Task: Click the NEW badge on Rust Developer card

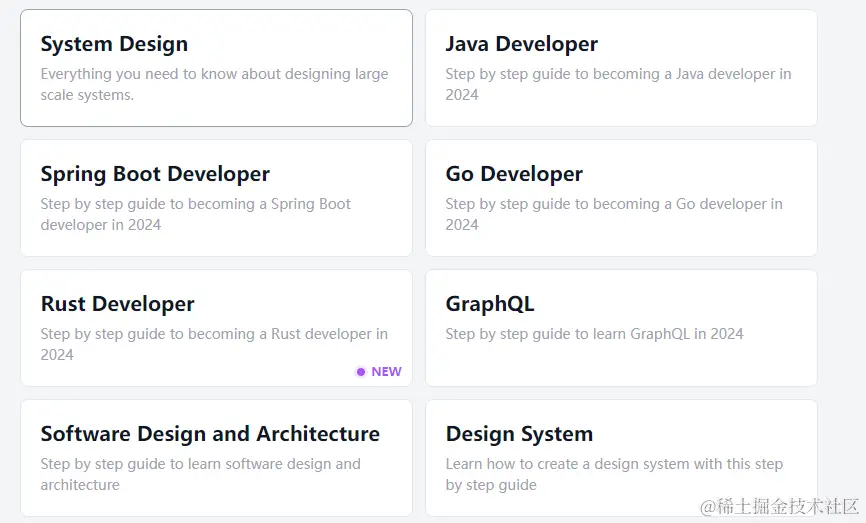Action: 386,372
